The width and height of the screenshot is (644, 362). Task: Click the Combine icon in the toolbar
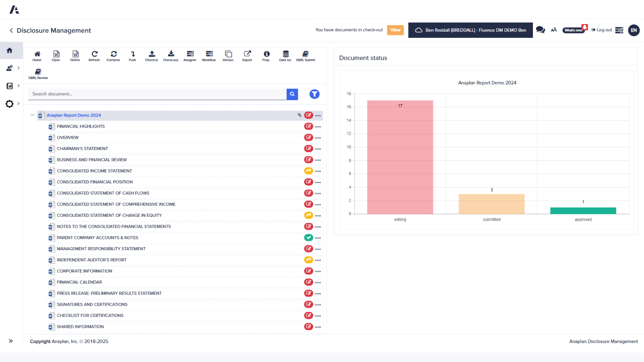(113, 56)
